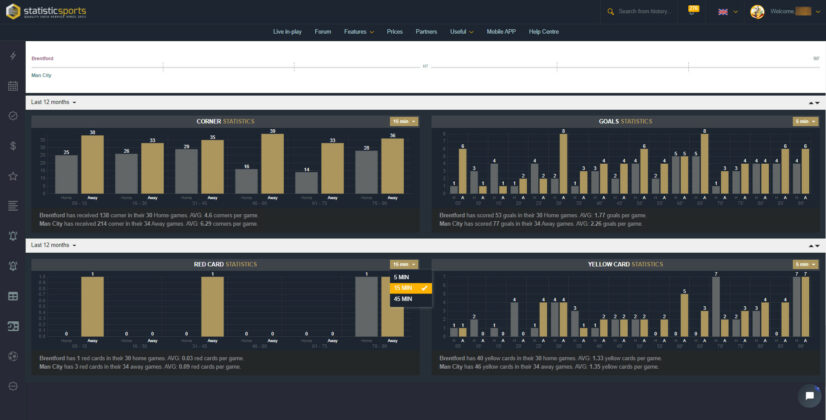Select the 5 MIN interval option
This screenshot has width=826, height=420.
pos(402,277)
